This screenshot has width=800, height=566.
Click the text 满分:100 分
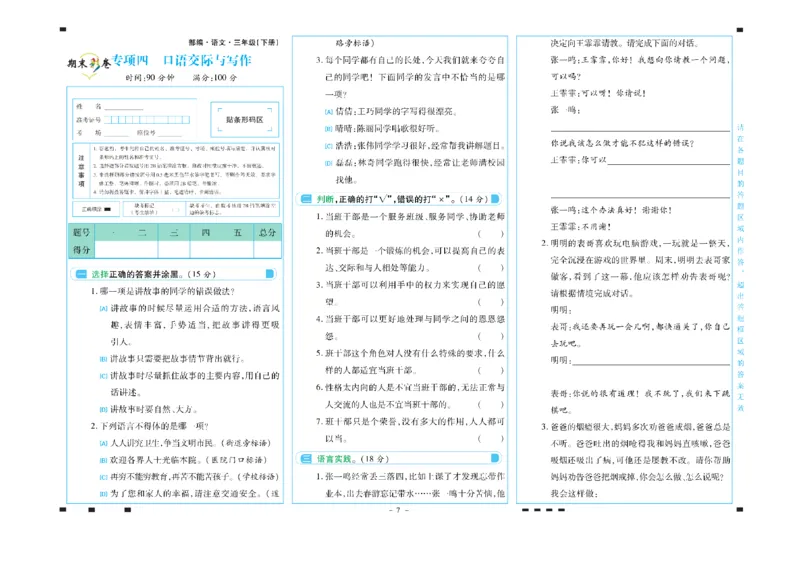[215, 78]
